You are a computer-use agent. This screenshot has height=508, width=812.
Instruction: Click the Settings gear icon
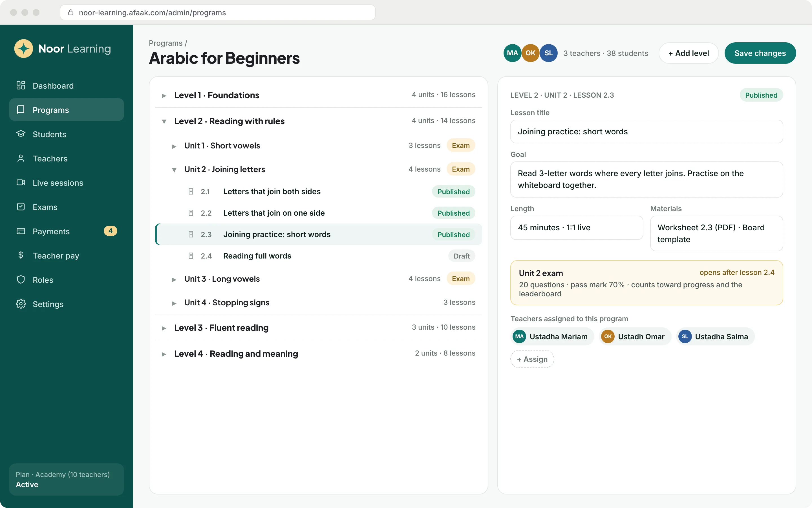(x=21, y=304)
